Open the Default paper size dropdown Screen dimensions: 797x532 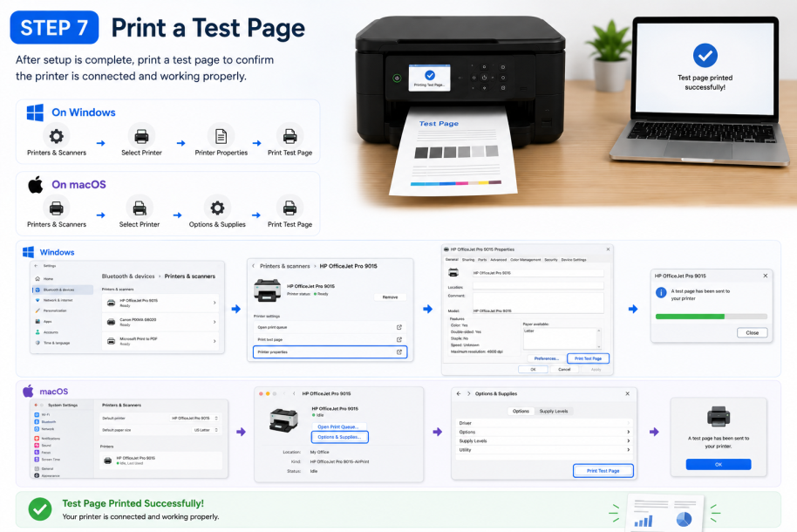coord(205,430)
